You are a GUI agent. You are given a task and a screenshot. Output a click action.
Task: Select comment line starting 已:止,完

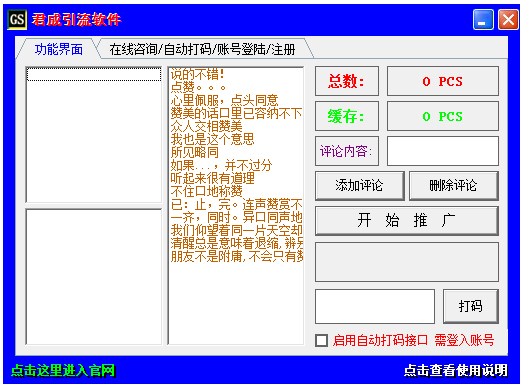(x=236, y=205)
